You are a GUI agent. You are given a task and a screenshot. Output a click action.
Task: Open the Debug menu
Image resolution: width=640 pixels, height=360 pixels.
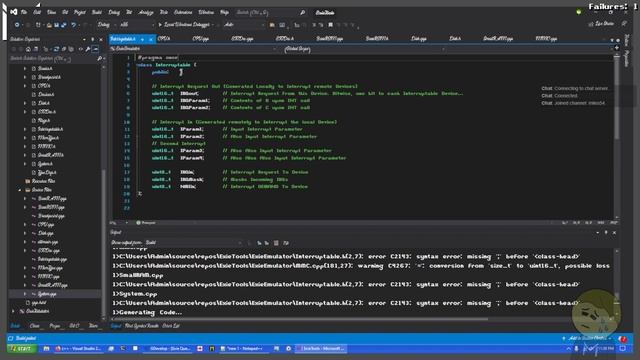114,13
